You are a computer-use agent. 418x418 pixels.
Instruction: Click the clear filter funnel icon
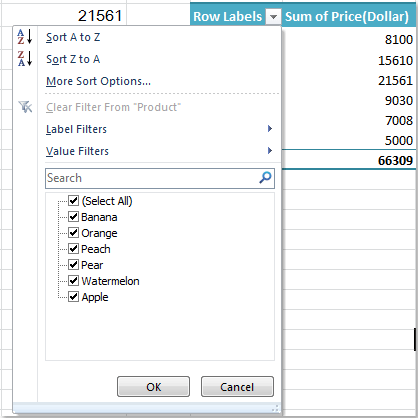pyautogui.click(x=25, y=107)
